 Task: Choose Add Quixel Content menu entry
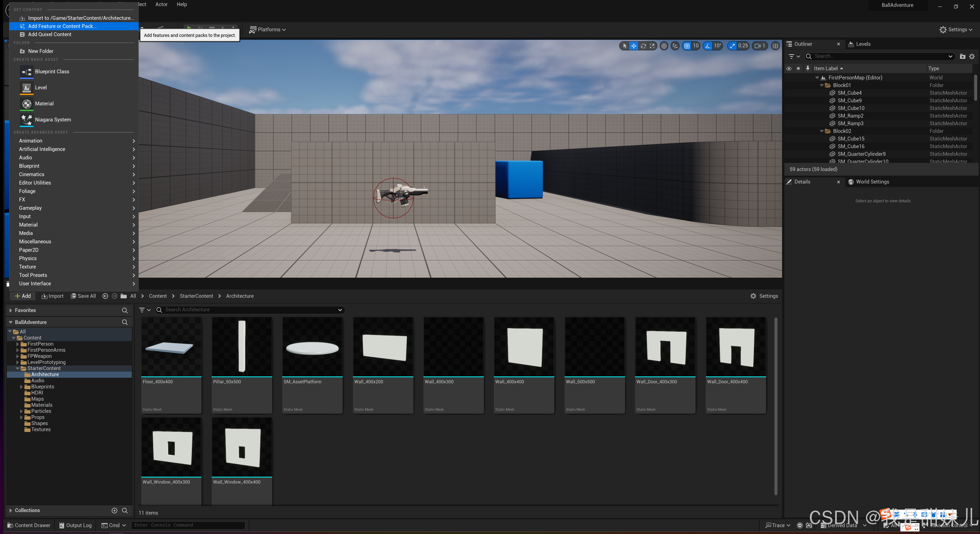click(x=49, y=34)
